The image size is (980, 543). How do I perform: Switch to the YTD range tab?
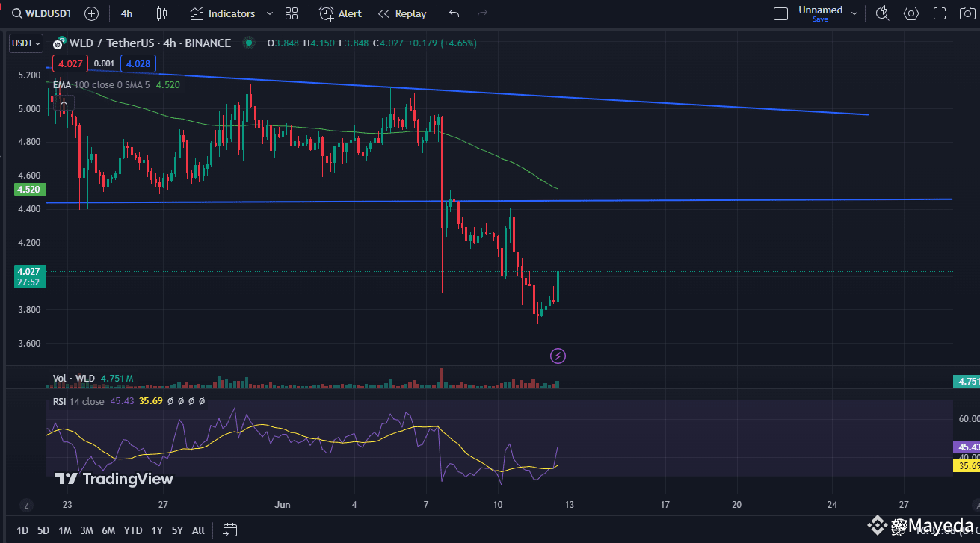[x=132, y=530]
